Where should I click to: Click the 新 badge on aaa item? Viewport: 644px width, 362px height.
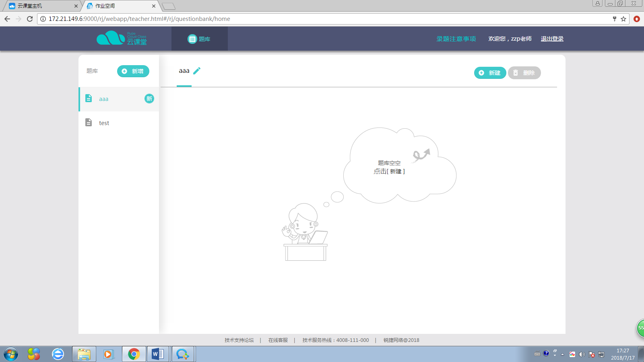[149, 99]
